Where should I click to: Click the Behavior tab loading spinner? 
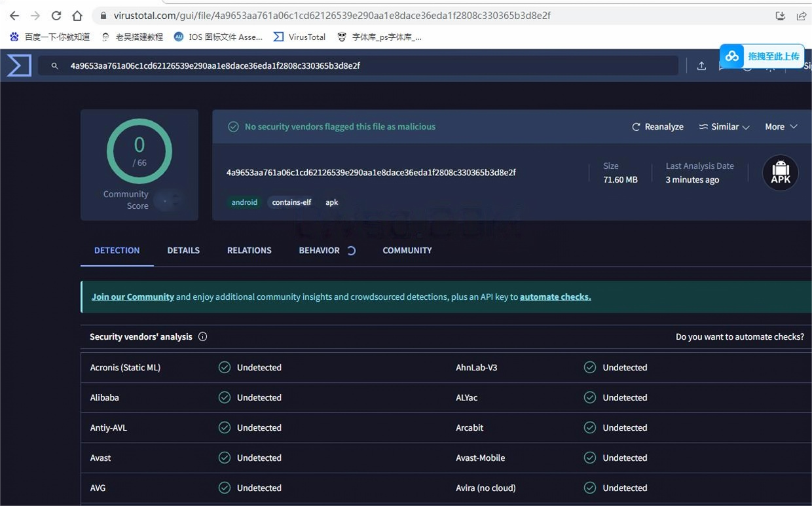[x=351, y=250]
